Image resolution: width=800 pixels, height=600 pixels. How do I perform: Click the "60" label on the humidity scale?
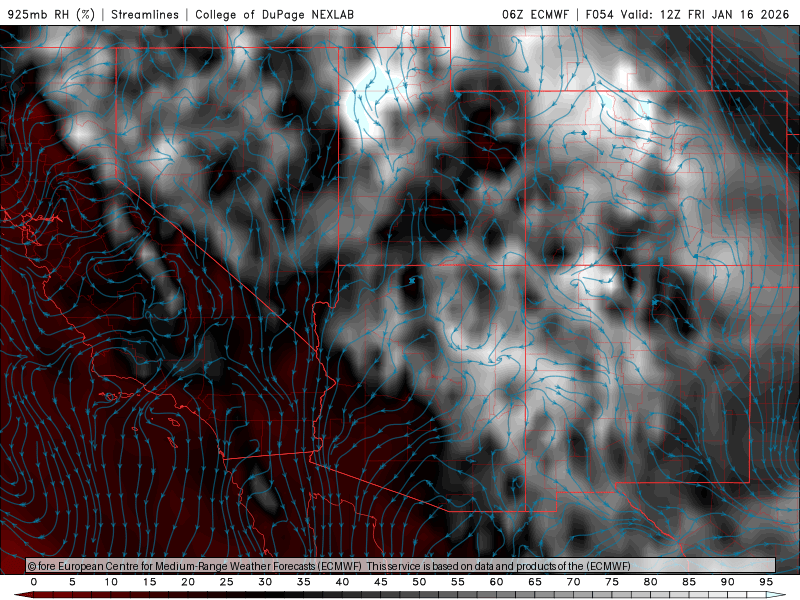click(496, 582)
